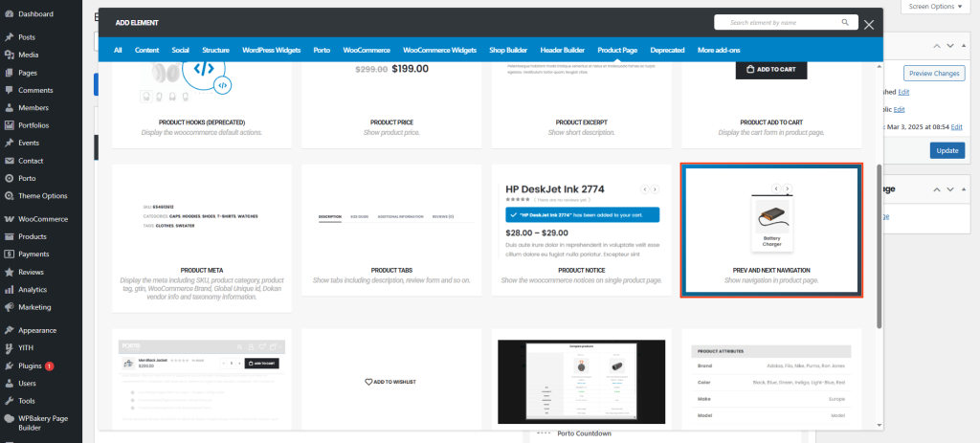980x443 pixels.
Task: Click the Comments speech bubble icon
Action: pos(8,90)
